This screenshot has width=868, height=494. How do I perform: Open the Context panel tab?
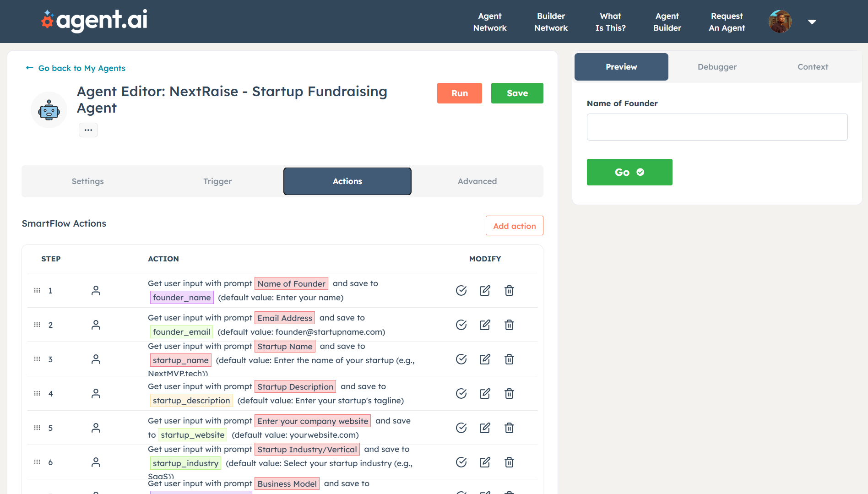pyautogui.click(x=813, y=67)
